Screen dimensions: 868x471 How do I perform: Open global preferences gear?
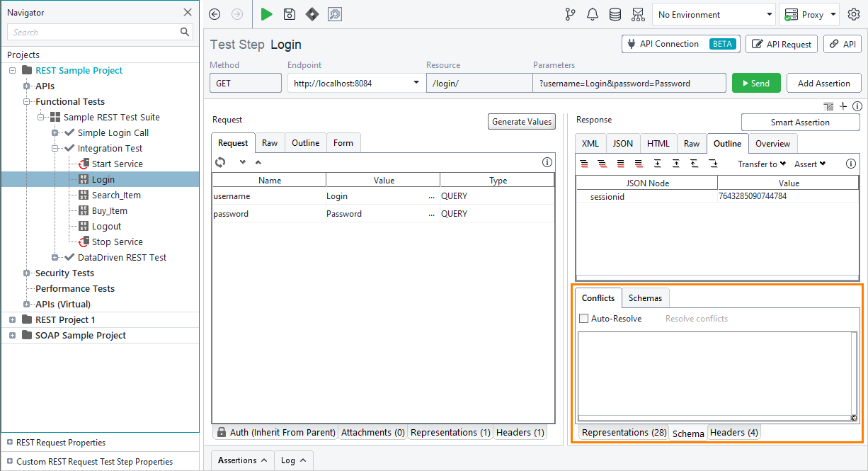point(854,14)
